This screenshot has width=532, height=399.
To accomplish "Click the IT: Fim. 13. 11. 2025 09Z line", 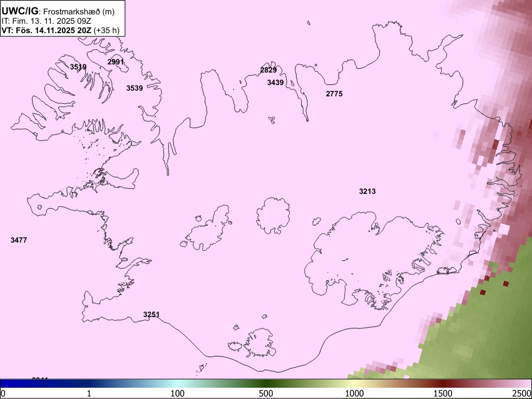I will point(46,21).
